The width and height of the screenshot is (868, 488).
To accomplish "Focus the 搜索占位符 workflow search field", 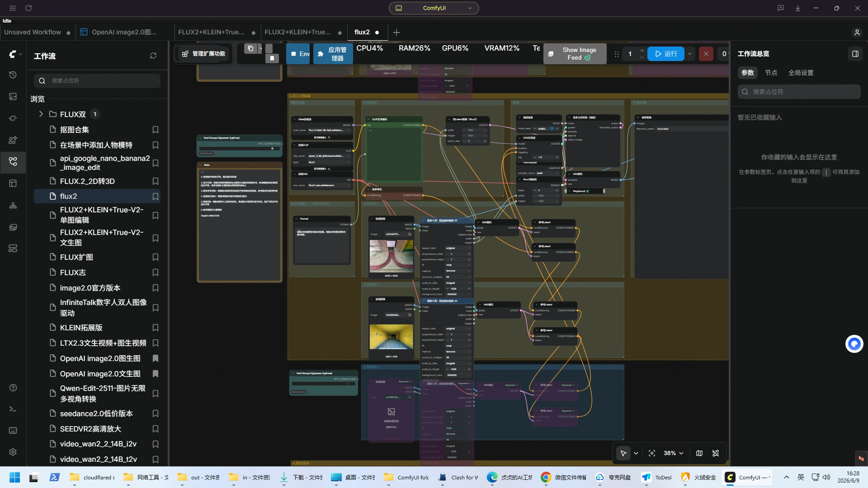I will coord(97,80).
